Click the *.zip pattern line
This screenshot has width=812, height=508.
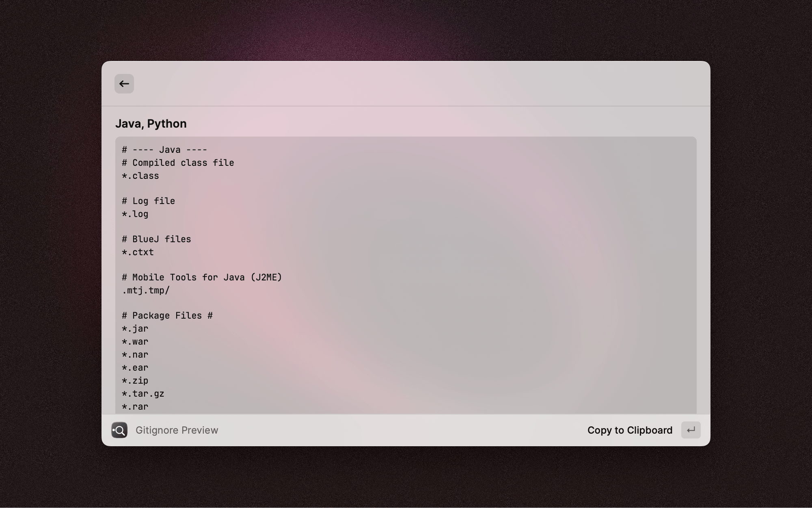pos(135,381)
